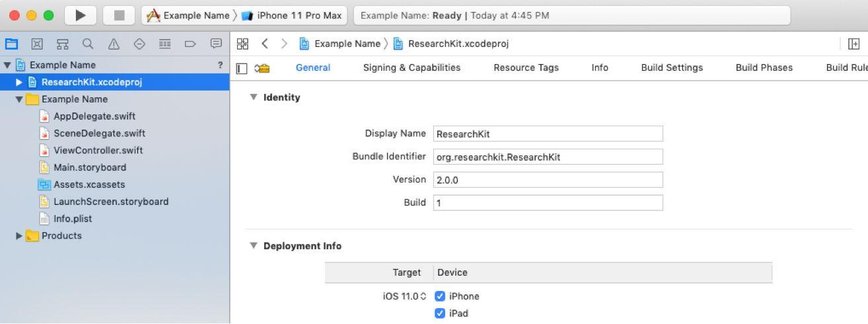Open the Debug navigator icon
This screenshot has height=324, width=868.
coord(165,44)
